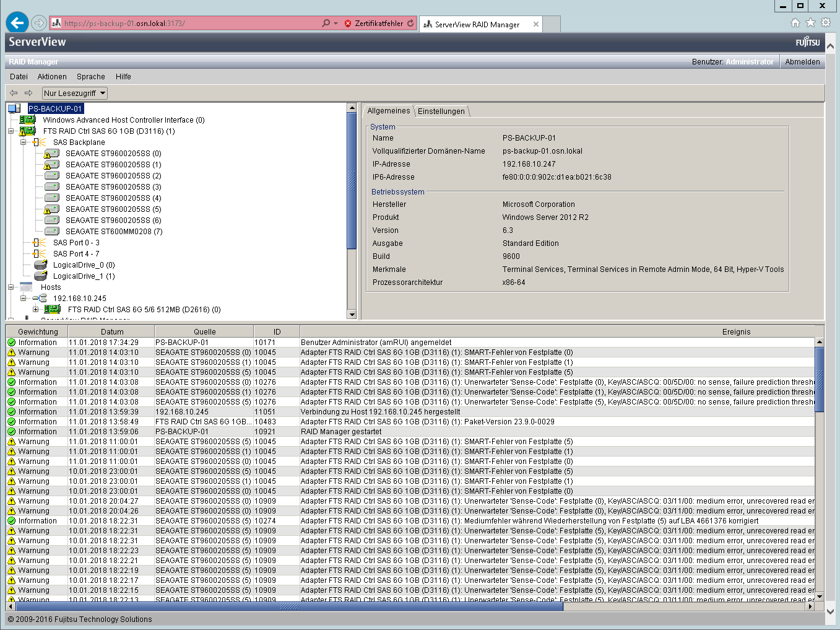Click the SAS Port 0 - 3 icon
Screen dimensions: 840x630
39,243
